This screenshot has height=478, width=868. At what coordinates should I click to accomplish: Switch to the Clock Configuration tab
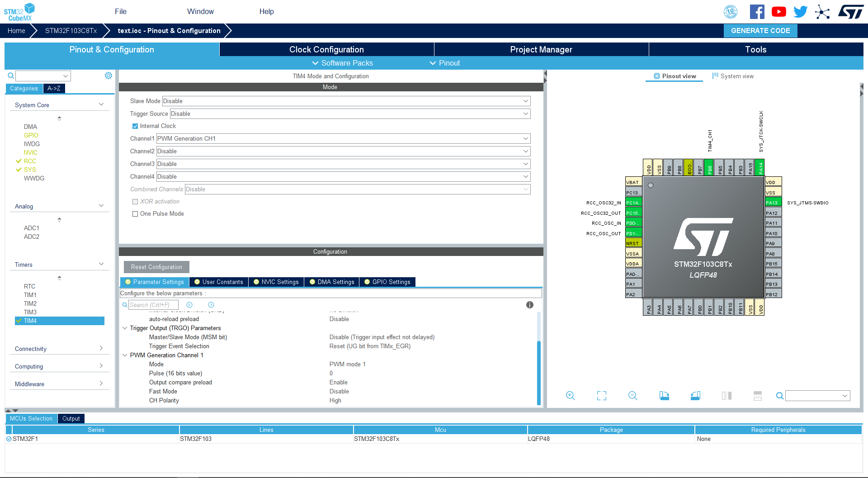326,50
